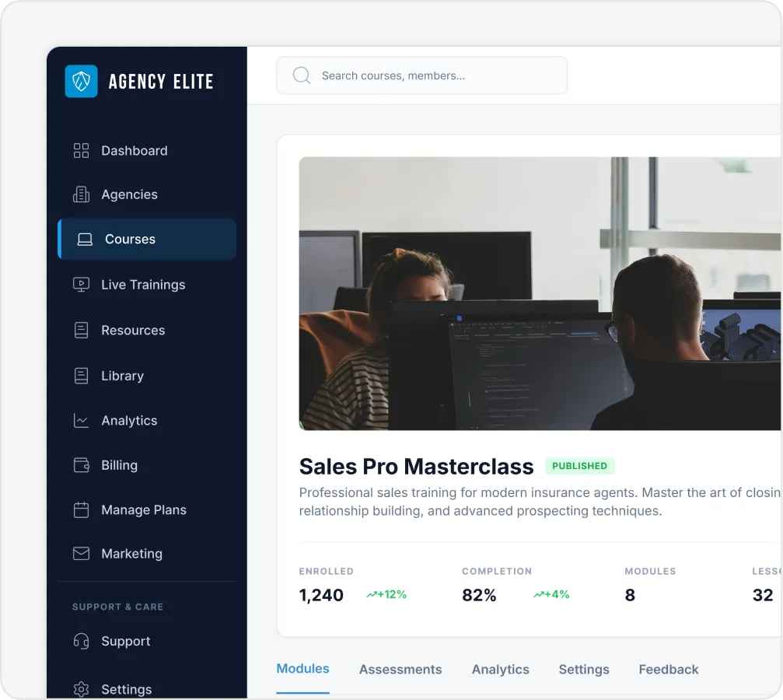This screenshot has width=783, height=700.
Task: Click the COMPLETION label
Action: [x=497, y=571]
